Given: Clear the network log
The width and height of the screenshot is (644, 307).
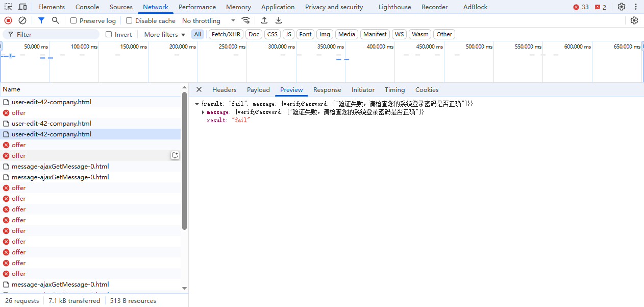Looking at the screenshot, I should (22, 20).
